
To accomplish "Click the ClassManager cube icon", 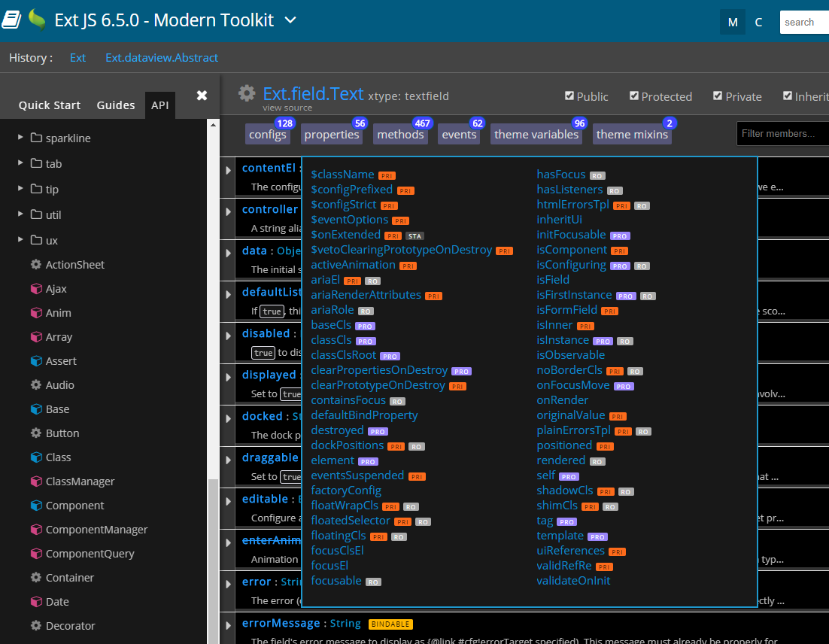I will click(x=36, y=481).
